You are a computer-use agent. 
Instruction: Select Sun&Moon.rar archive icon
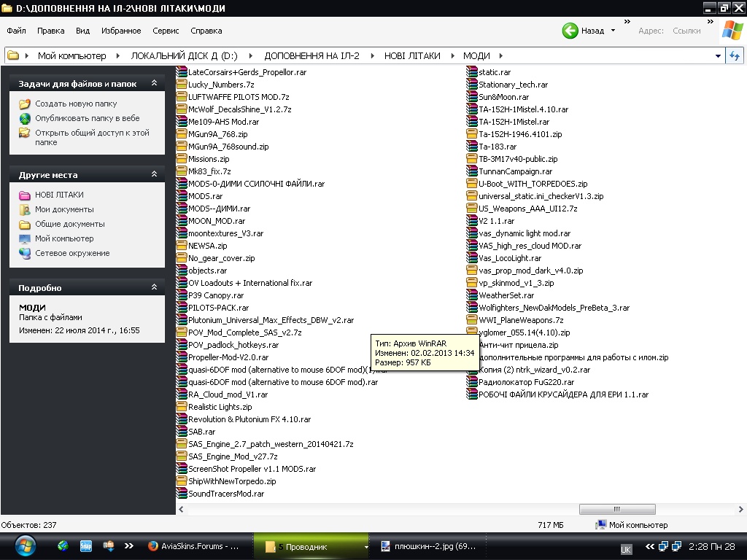(472, 97)
